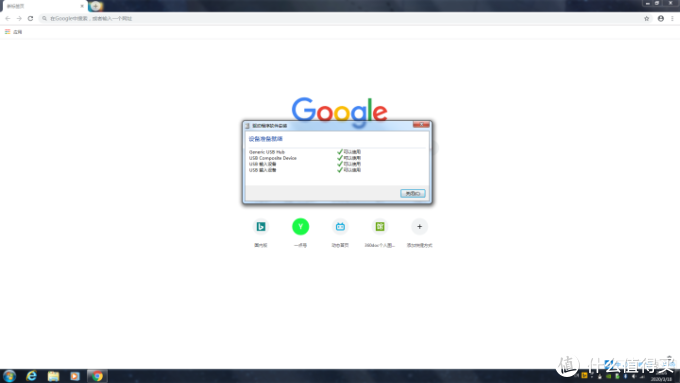This screenshot has width=680, height=383.
Task: Open the Chrome profile account icon
Action: tap(660, 19)
